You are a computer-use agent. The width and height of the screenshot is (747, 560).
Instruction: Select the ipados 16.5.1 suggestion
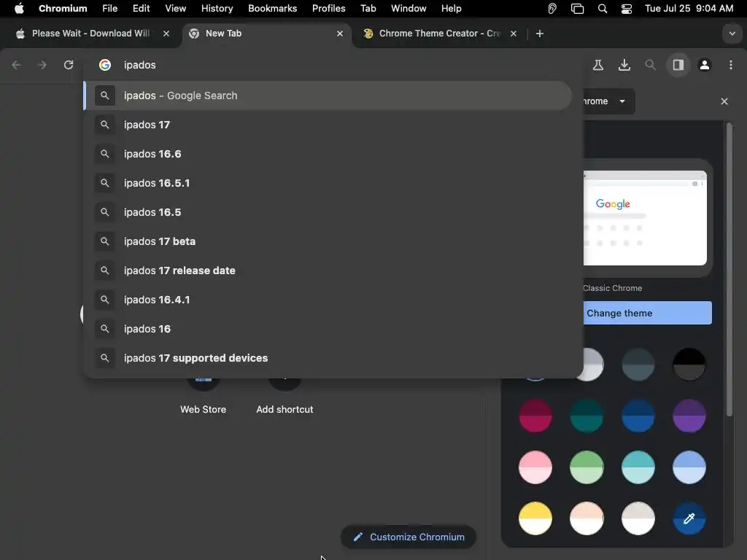pos(328,183)
